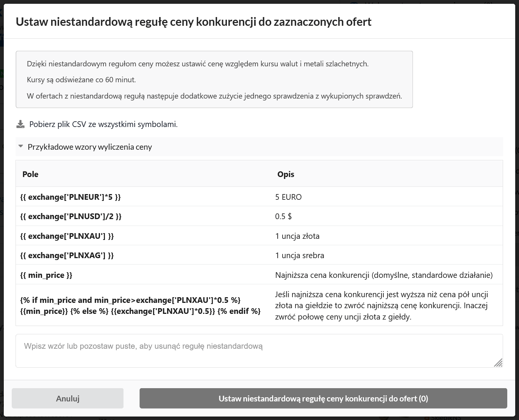Screen dimensions: 519x420
Task: Select the PLNEUR*5 formula cell
Action: click(x=70, y=197)
